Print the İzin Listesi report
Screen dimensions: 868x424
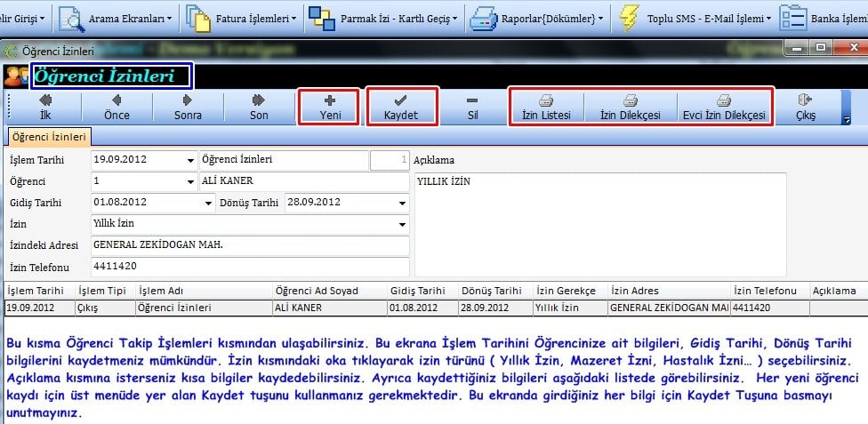(x=546, y=107)
